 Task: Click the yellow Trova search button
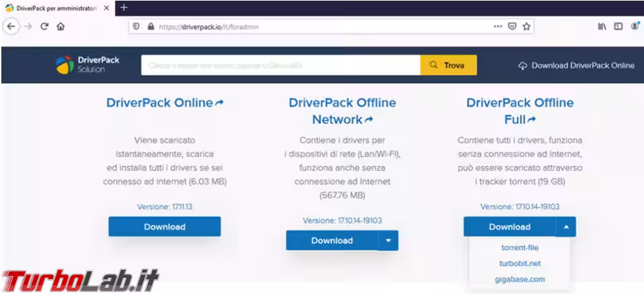pos(449,65)
